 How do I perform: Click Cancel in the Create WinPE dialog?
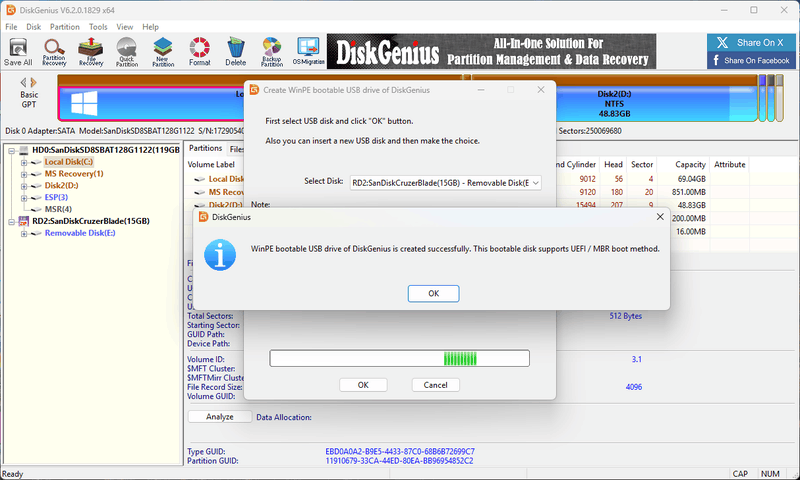[435, 385]
